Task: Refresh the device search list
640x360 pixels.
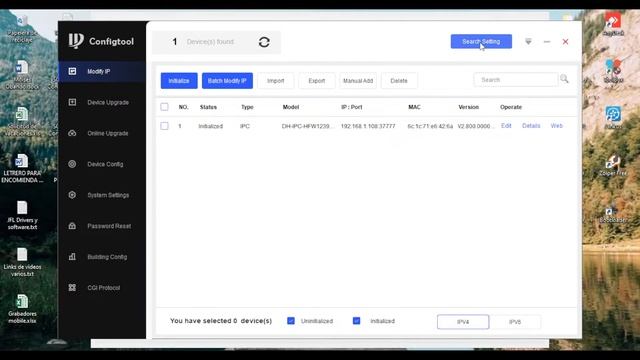Action: click(x=264, y=42)
